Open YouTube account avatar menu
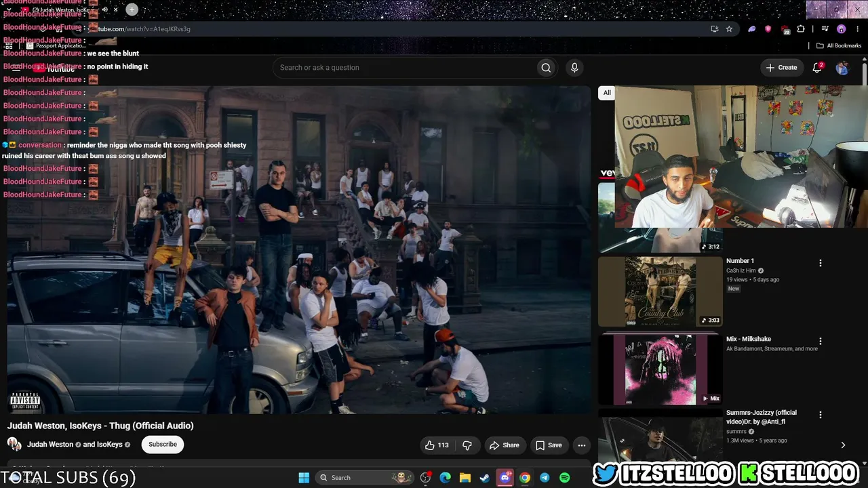This screenshot has width=868, height=488. pyautogui.click(x=842, y=68)
